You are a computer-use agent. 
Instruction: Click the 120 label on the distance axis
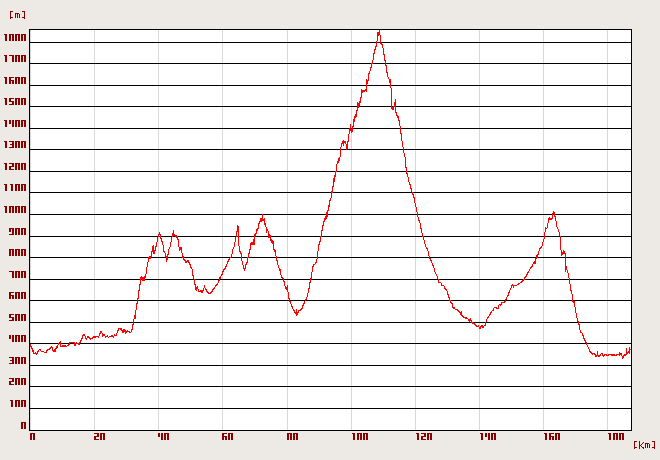(423, 437)
